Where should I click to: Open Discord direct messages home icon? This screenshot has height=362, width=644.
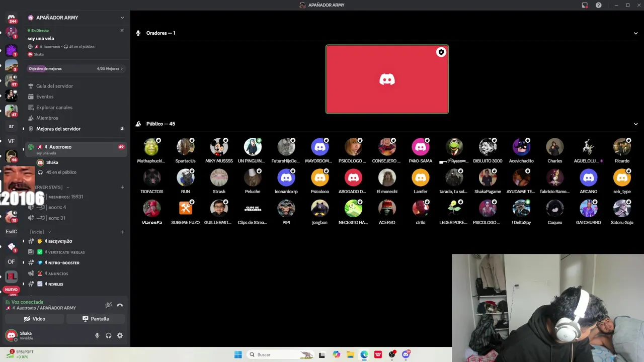[x=11, y=19]
